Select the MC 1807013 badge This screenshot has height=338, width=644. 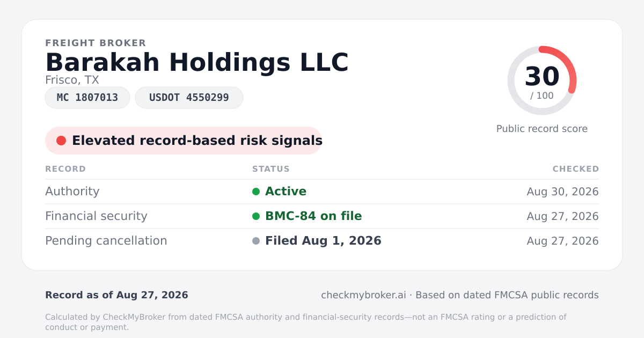pyautogui.click(x=87, y=98)
